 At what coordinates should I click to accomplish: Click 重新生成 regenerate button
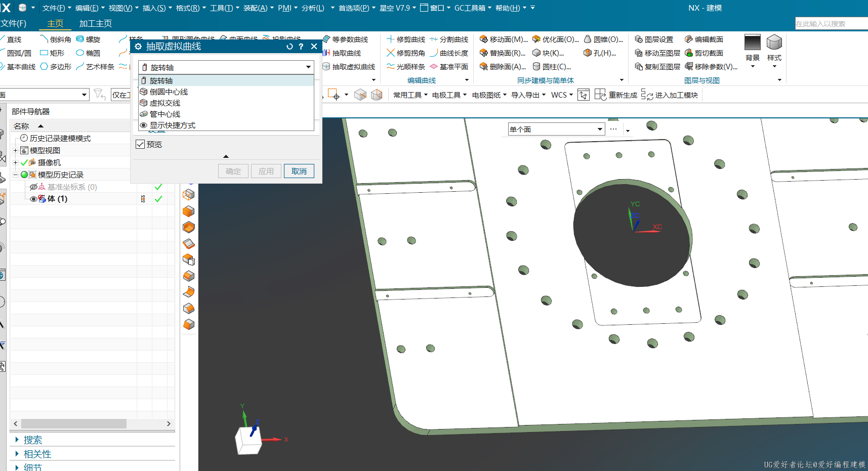[616, 95]
